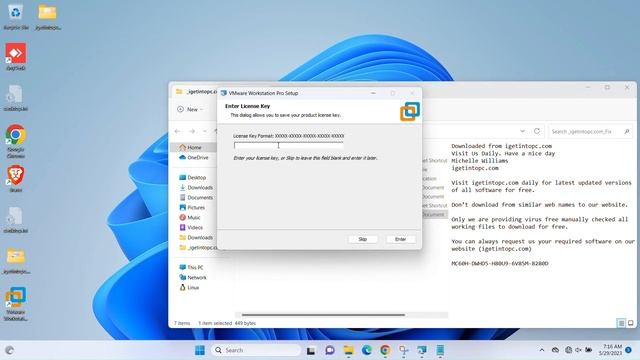This screenshot has width=640, height=360.
Task: Open the folder beside the Recycle Bin
Action: (x=47, y=16)
